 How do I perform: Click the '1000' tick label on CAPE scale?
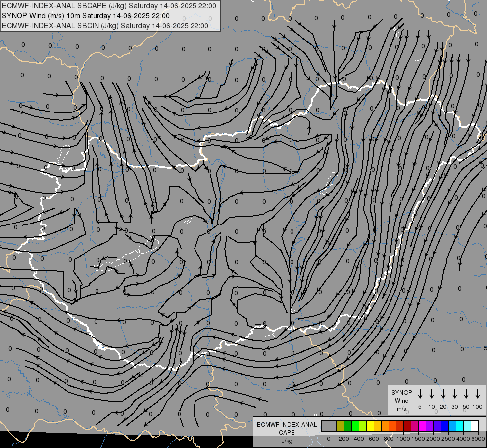[x=403, y=439]
